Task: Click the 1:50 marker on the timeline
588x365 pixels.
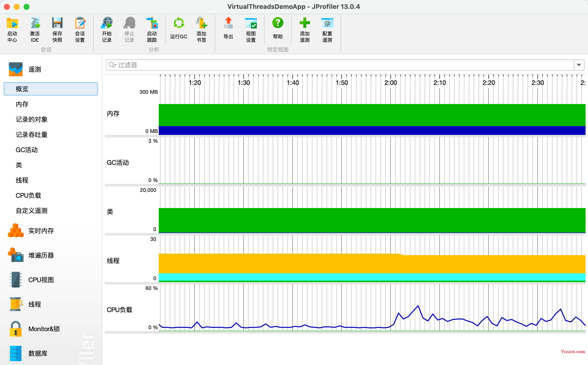Action: [x=342, y=83]
